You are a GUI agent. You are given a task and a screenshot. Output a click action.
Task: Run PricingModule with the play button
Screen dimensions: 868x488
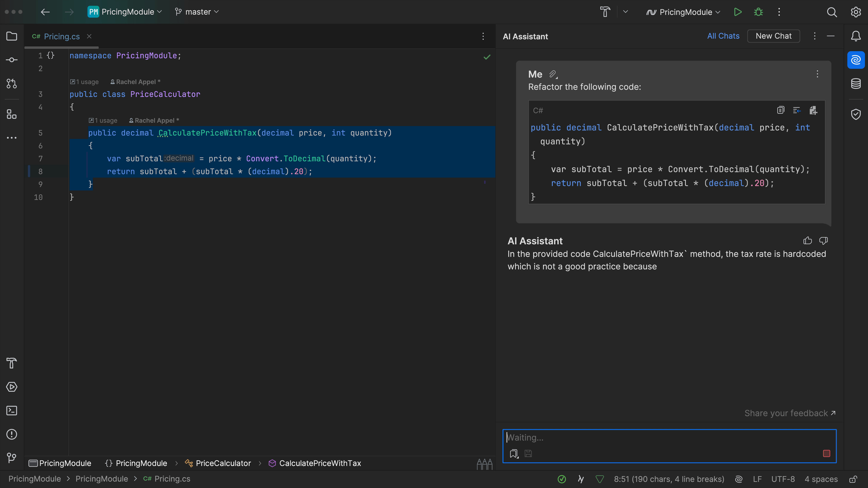(x=738, y=12)
